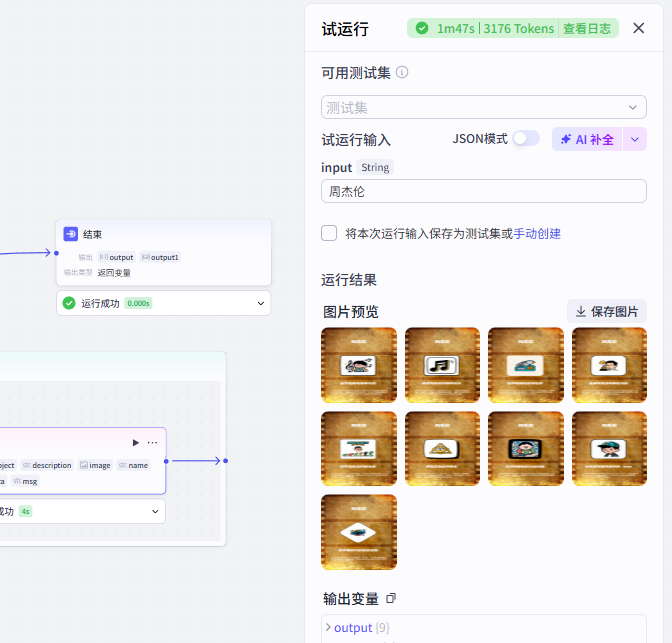This screenshot has height=643, width=672.
Task: Open the 测试集 dropdown
Action: click(483, 107)
